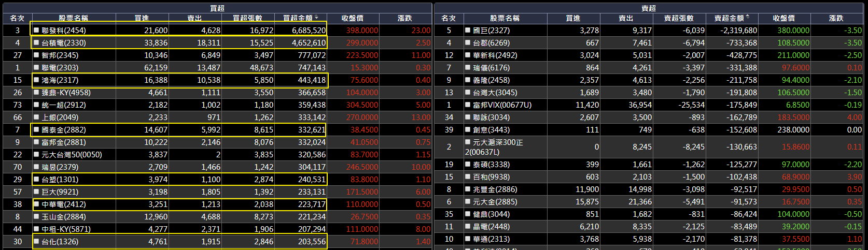The width and height of the screenshot is (868, 250).
Task: Open stock 元大滬深300正2(00637L)
Action: tap(494, 147)
